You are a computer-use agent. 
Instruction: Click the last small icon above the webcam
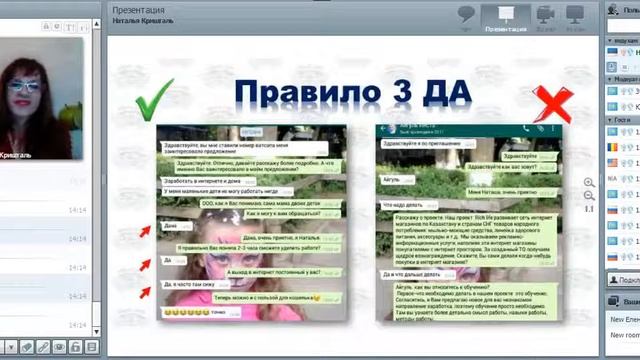[83, 27]
